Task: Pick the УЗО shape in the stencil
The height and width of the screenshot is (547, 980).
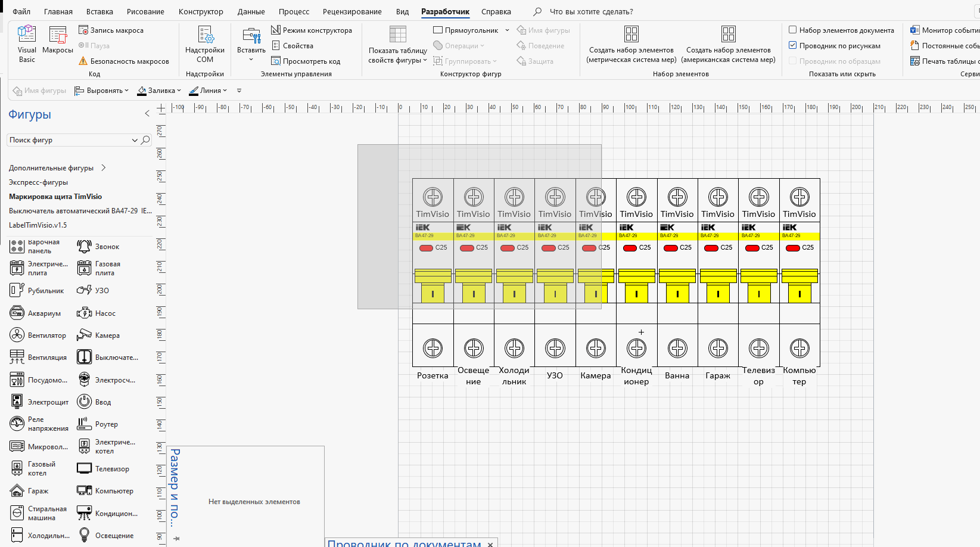Action: point(93,291)
